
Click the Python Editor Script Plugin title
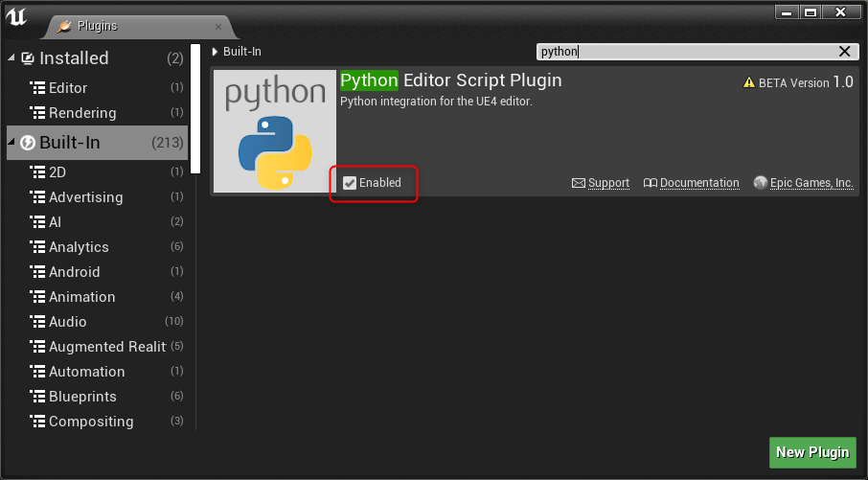(450, 80)
